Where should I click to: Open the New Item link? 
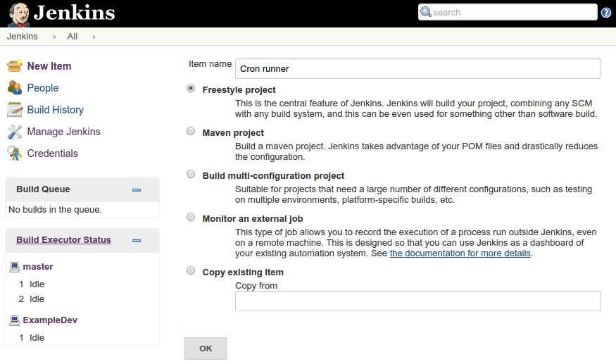click(49, 66)
